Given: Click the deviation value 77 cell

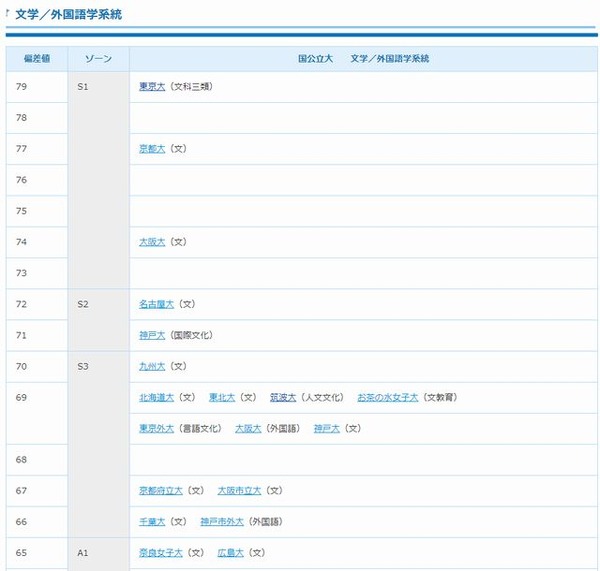Looking at the screenshot, I should click(37, 149).
